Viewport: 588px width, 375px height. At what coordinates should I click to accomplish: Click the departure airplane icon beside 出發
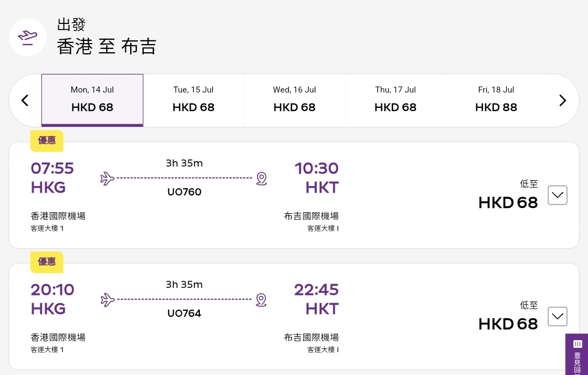27,37
